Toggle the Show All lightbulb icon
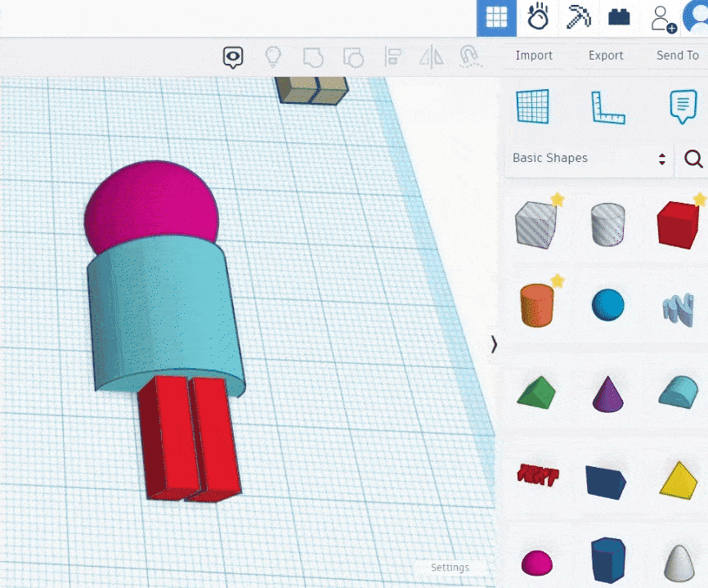 [x=273, y=57]
